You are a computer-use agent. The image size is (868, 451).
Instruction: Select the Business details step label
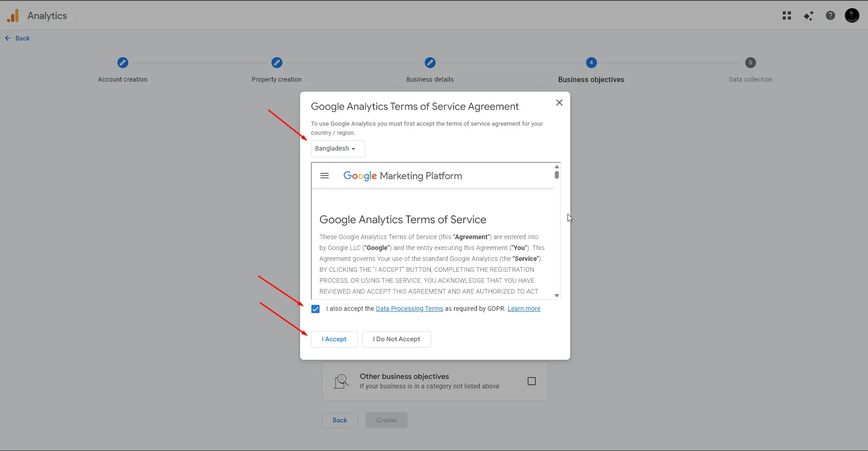(430, 80)
